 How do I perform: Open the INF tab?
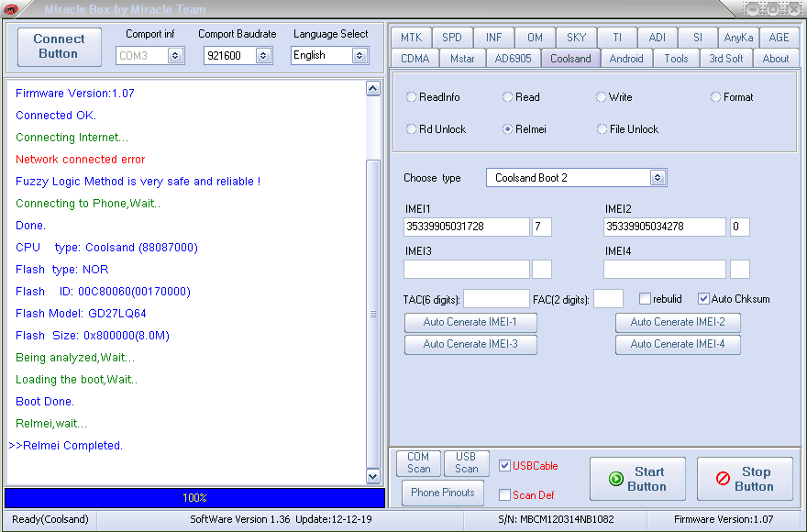pyautogui.click(x=493, y=38)
